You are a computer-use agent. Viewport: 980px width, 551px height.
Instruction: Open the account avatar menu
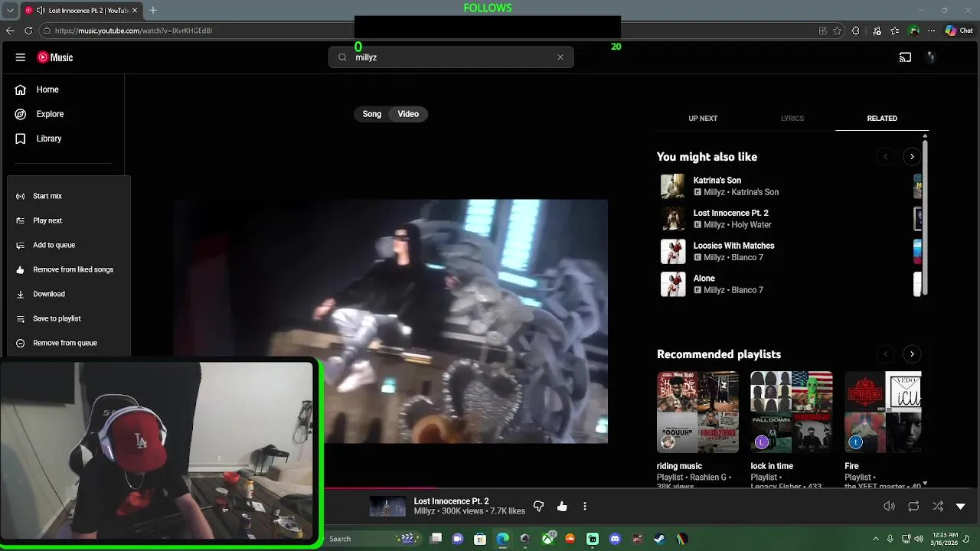point(931,57)
